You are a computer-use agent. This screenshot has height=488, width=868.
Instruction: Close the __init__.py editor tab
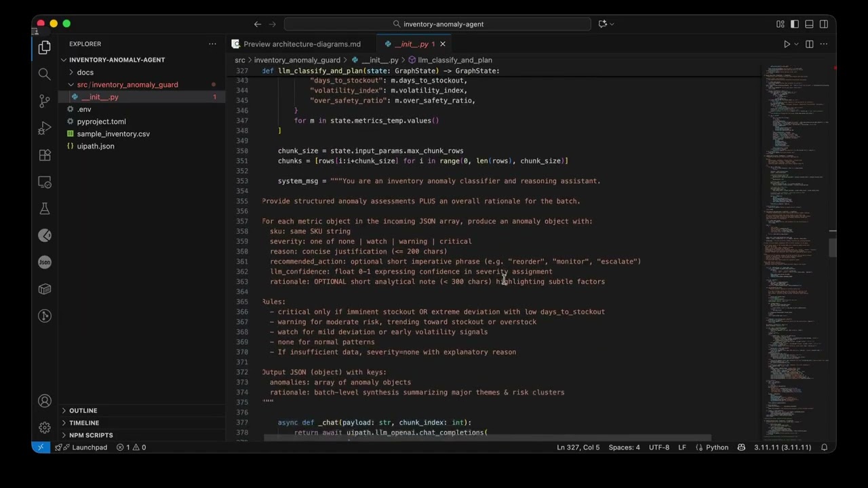point(443,44)
